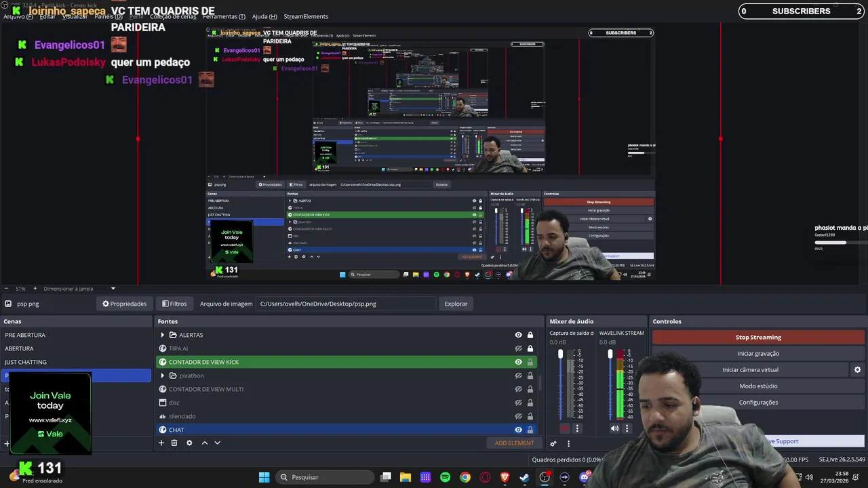The width and height of the screenshot is (868, 488).
Task: Click taskbar Pesquisar search box
Action: [x=325, y=477]
